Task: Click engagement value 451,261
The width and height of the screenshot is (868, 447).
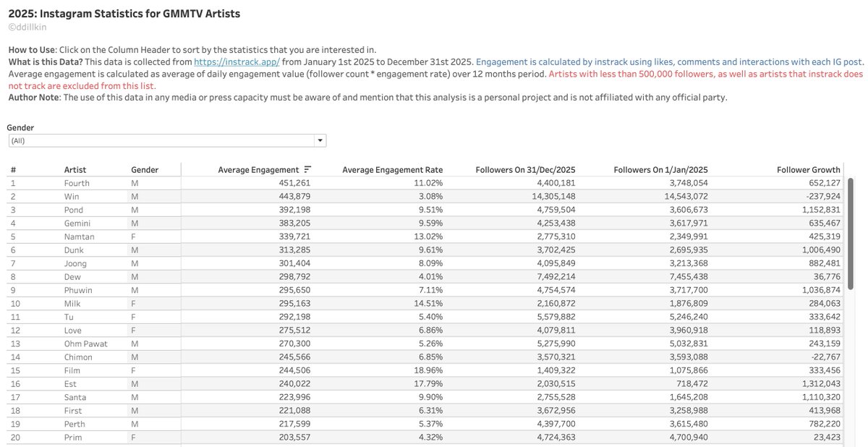Action: pos(295,183)
